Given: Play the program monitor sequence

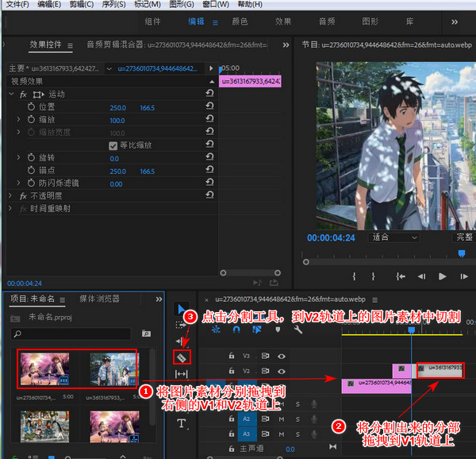Looking at the screenshot, I should pyautogui.click(x=443, y=276).
